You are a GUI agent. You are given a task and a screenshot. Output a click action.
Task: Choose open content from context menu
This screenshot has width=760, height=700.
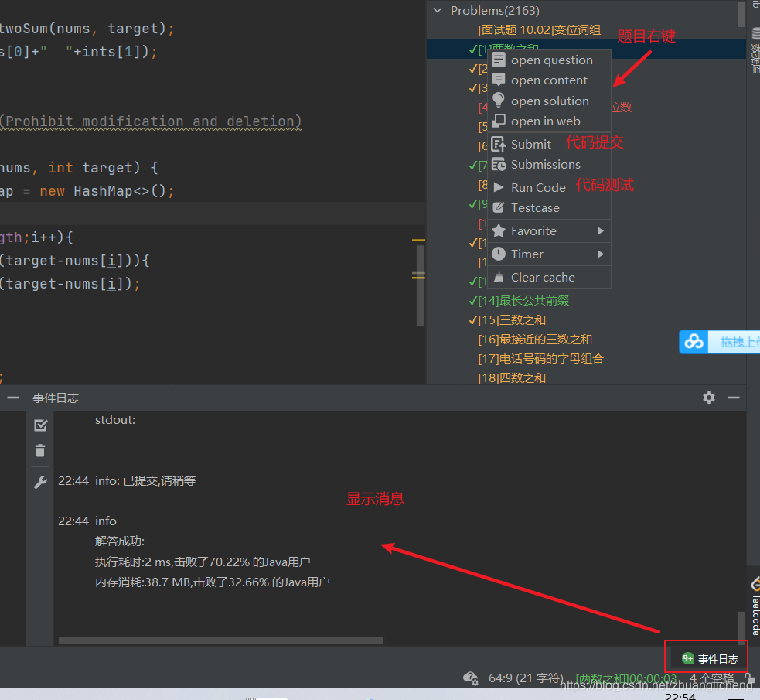click(x=549, y=80)
